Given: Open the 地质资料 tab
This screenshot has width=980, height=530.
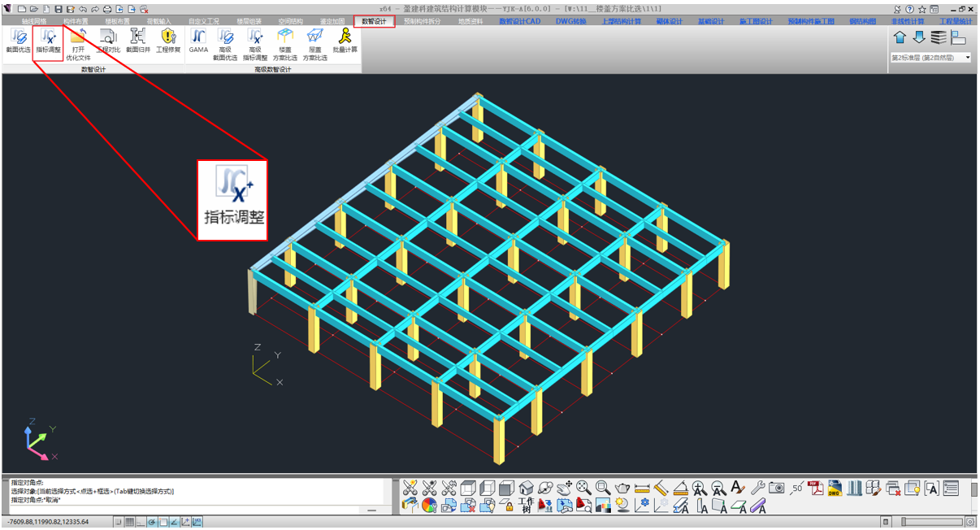Looking at the screenshot, I should click(470, 21).
